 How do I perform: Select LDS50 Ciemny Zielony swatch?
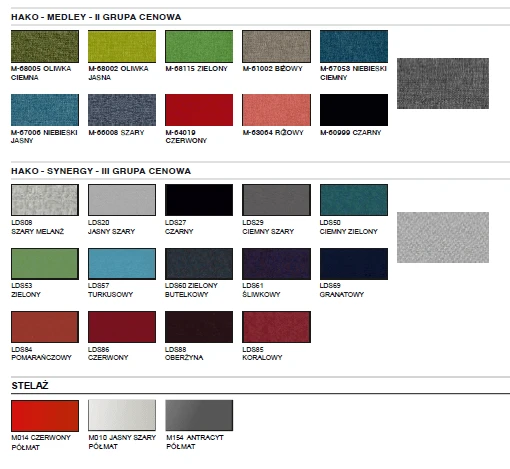tap(354, 200)
